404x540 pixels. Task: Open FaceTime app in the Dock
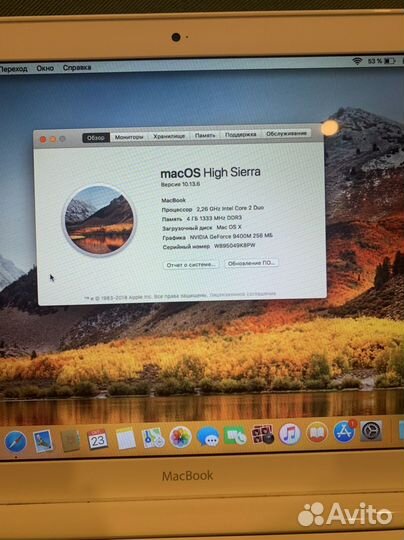pos(235,435)
